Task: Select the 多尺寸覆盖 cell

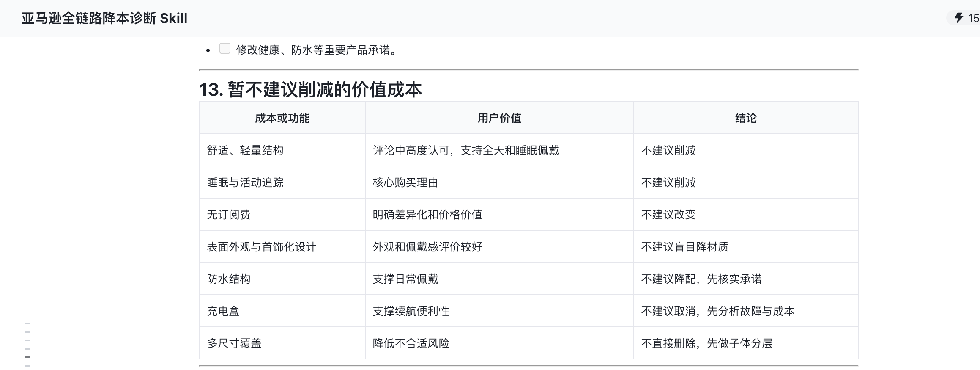Action: [x=282, y=343]
